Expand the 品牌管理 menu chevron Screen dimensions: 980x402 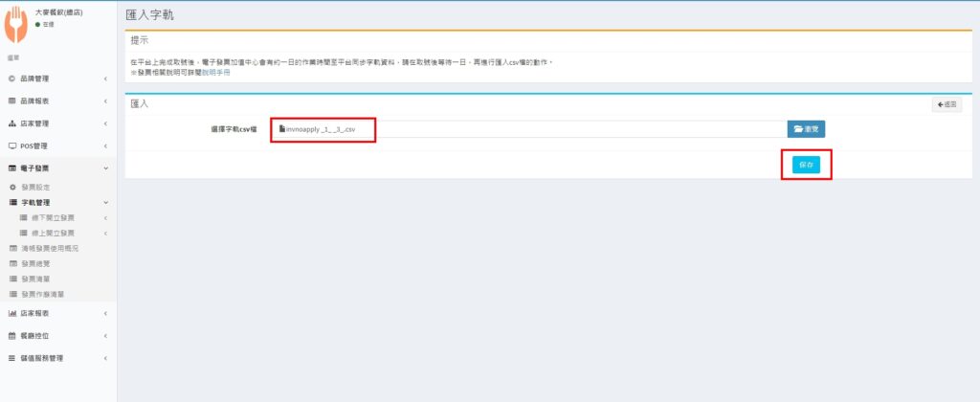point(105,78)
